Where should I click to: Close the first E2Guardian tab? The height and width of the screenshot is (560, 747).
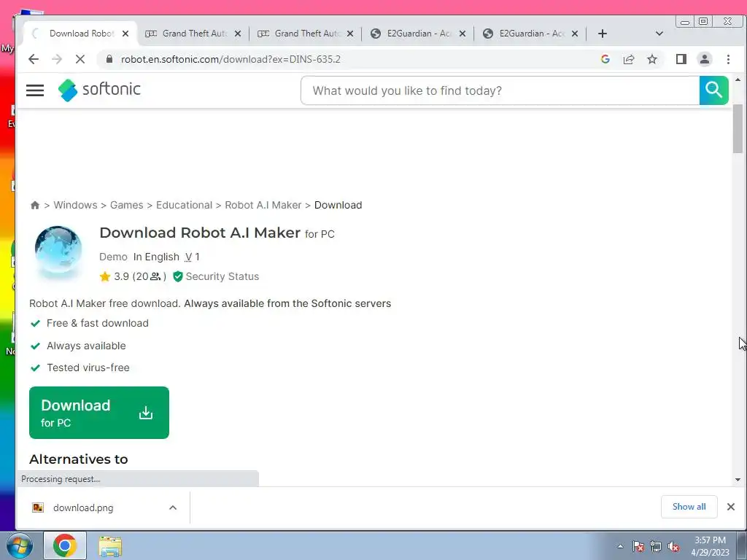[462, 34]
